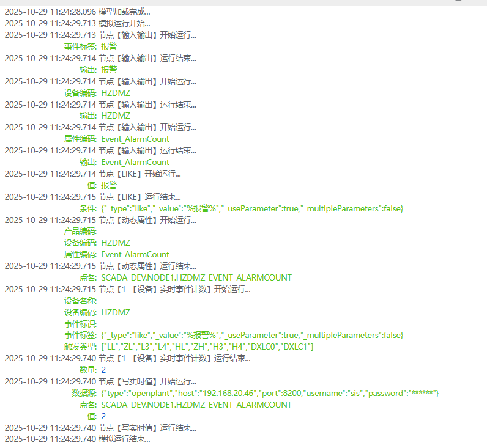Click the 节点【LIKE】运行结束 log entry
The image size is (487, 448).
(x=92, y=197)
